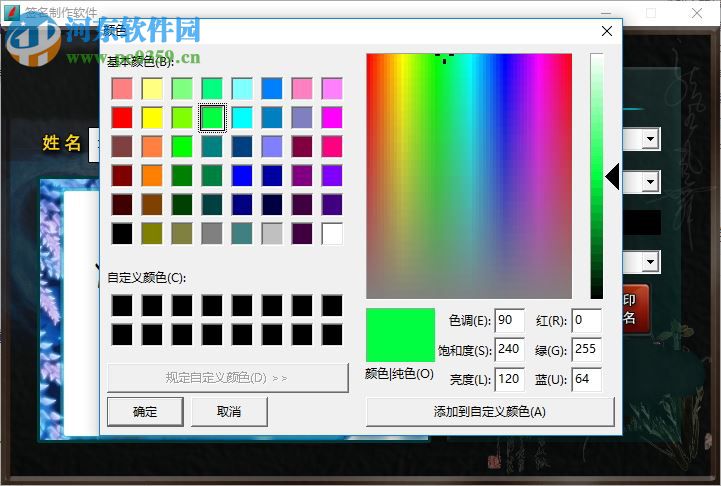
Task: Choose the teal basic color swatch
Action: tap(212, 147)
